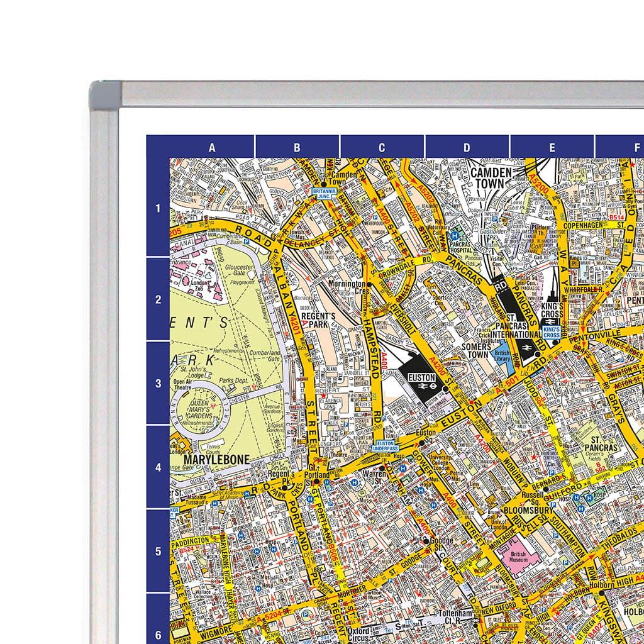The height and width of the screenshot is (644, 644).
Task: Select grid column header B
Action: pyautogui.click(x=297, y=147)
